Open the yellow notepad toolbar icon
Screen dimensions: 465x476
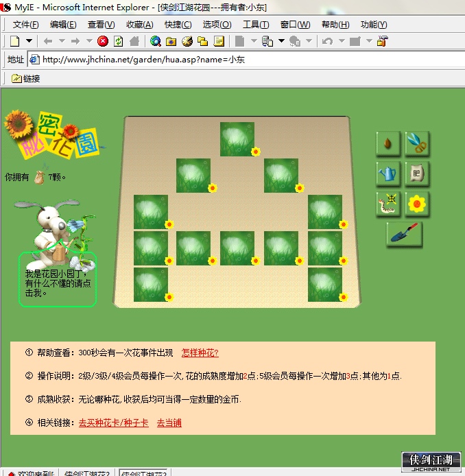coord(219,41)
